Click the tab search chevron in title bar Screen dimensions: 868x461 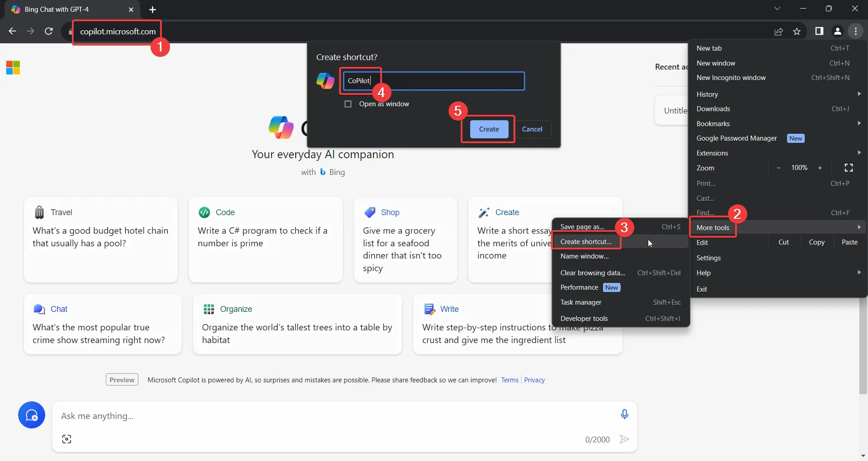777,9
